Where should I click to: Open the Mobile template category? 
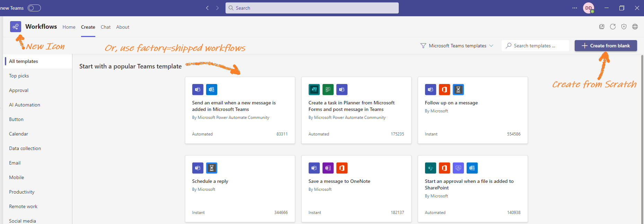click(x=38, y=177)
